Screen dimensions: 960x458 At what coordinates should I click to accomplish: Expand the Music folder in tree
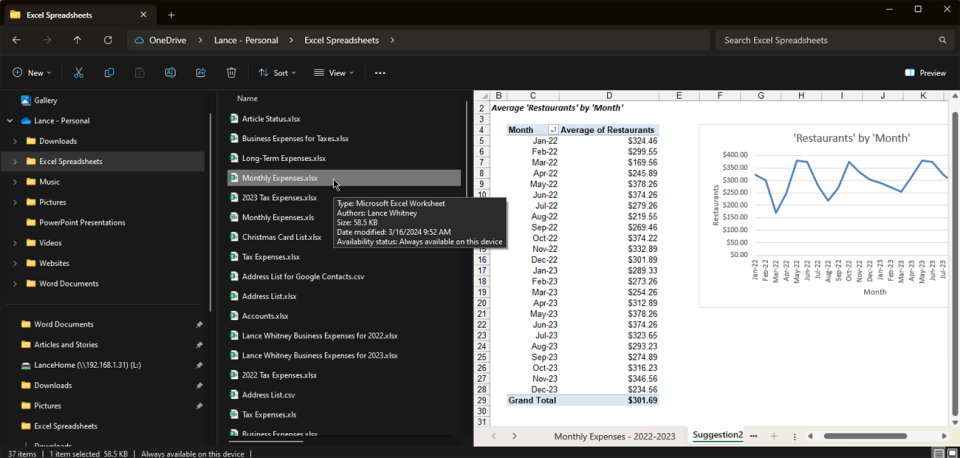(x=15, y=182)
